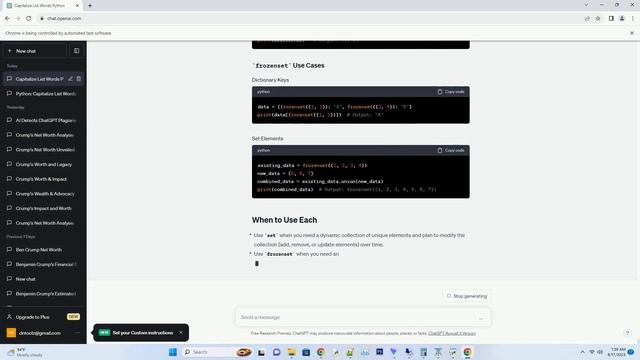Screen dimensions: 640x360
Task: Click the 'Set Elements' label
Action: click(x=267, y=139)
